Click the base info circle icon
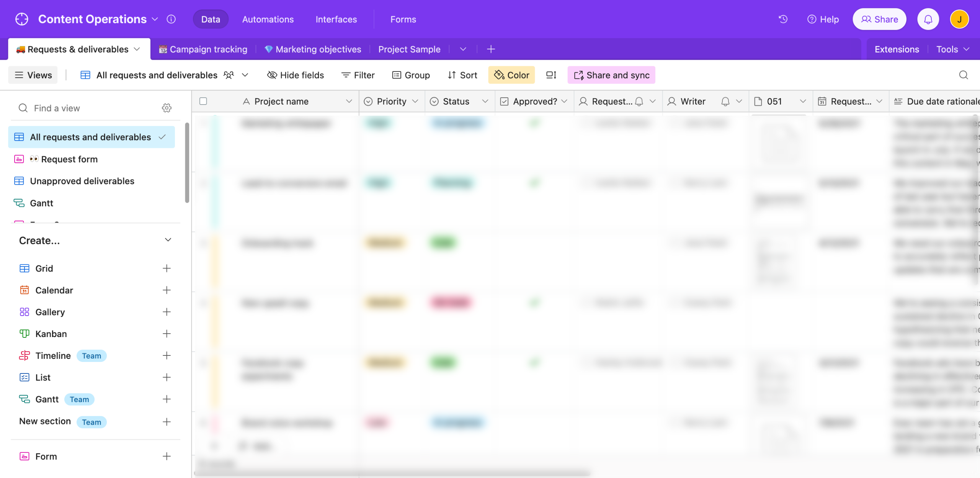 pos(171,19)
